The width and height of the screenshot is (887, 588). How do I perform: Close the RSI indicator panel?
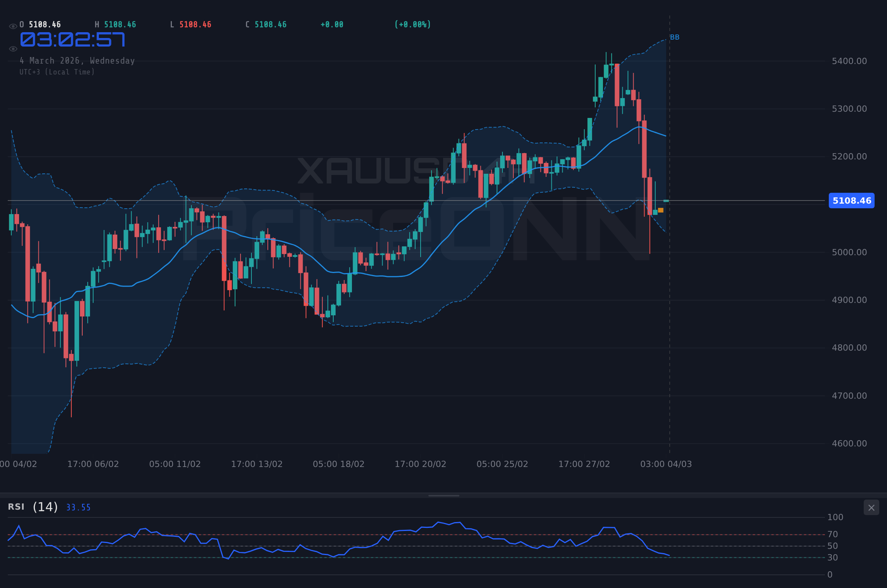coord(871,507)
